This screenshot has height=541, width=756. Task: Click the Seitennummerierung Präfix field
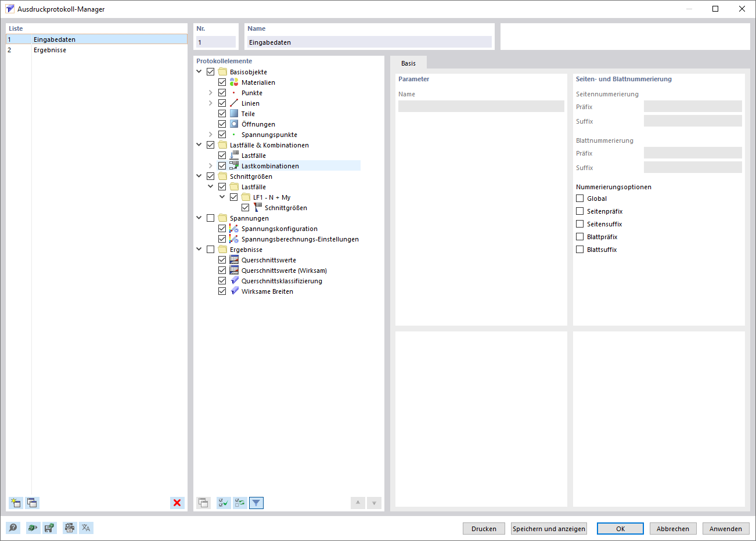click(x=693, y=106)
